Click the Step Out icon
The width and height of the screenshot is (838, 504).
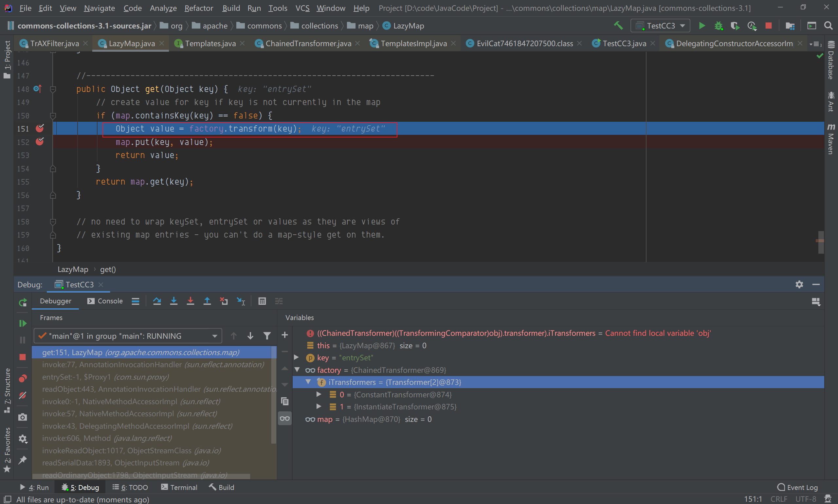coord(207,301)
